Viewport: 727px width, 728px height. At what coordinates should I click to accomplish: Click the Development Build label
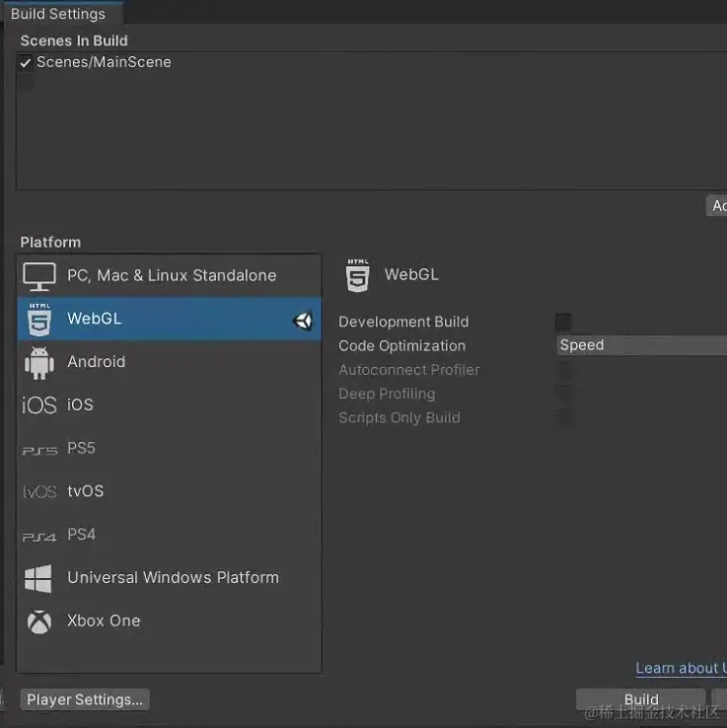(403, 322)
